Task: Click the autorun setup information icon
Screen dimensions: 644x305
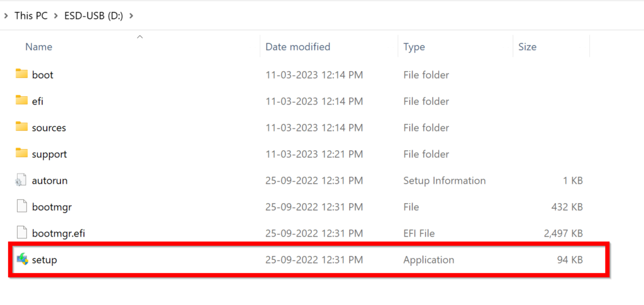Action: click(x=22, y=180)
